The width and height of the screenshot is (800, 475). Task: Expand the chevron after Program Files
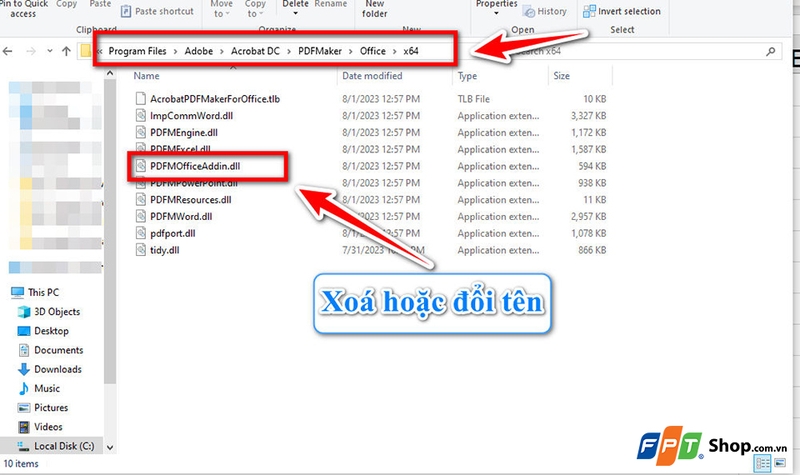(176, 52)
